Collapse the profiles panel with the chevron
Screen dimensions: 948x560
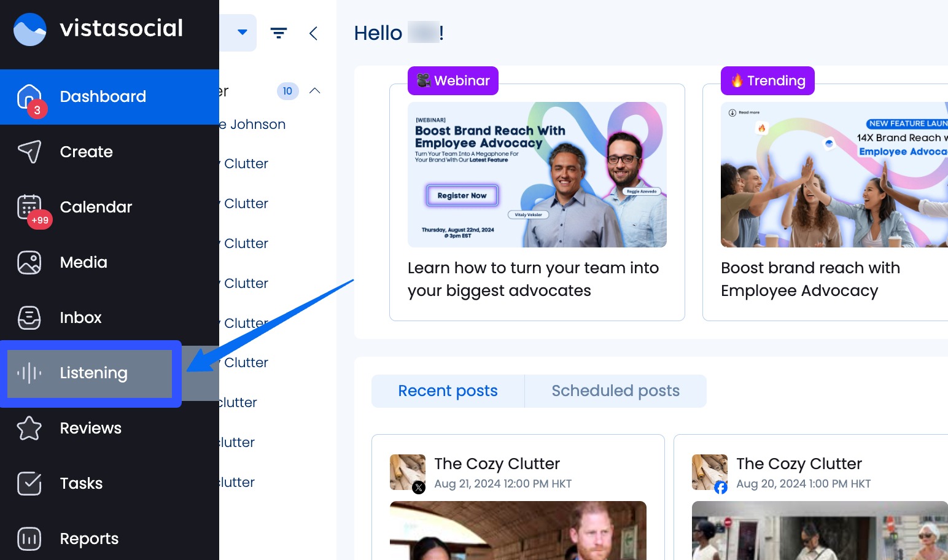coord(314,34)
